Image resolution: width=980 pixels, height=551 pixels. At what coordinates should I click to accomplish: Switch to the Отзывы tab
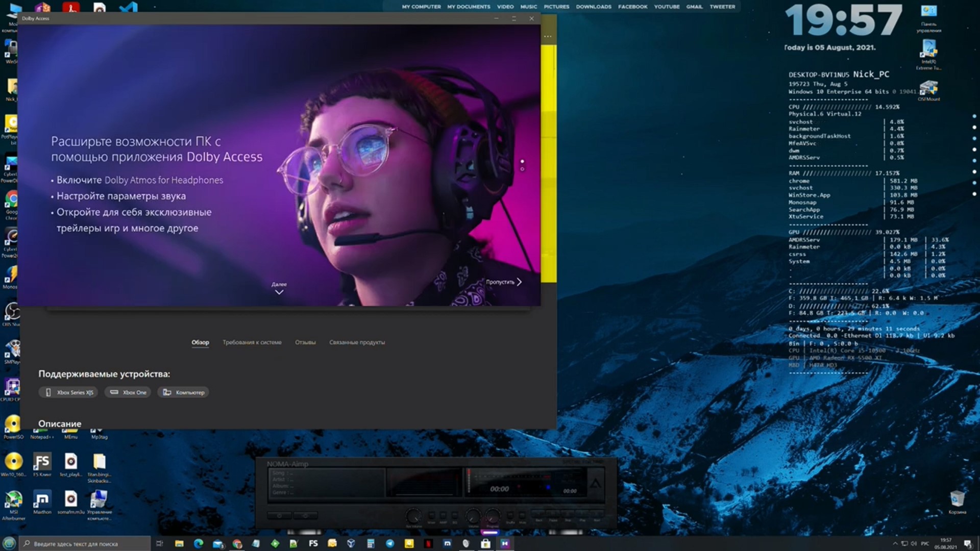[x=305, y=342]
